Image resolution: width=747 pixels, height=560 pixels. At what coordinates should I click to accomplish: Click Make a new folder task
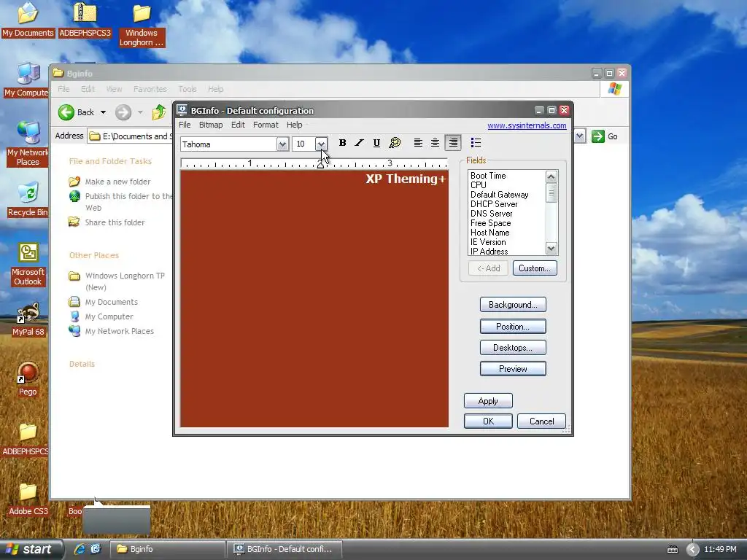tap(117, 182)
